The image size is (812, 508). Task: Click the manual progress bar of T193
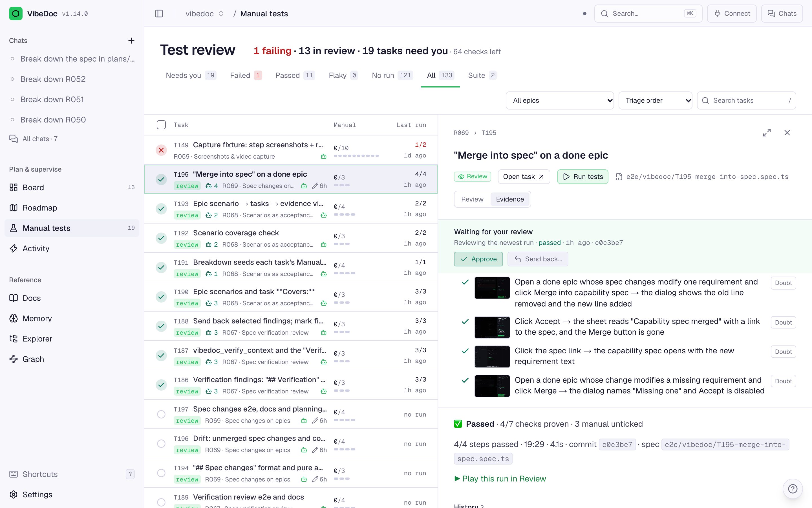click(x=344, y=215)
